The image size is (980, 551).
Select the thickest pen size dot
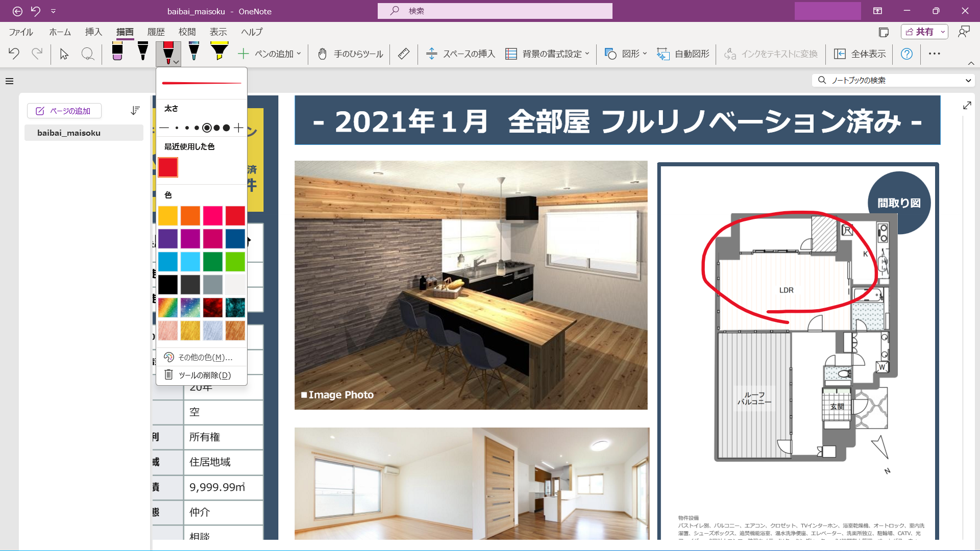tap(226, 128)
